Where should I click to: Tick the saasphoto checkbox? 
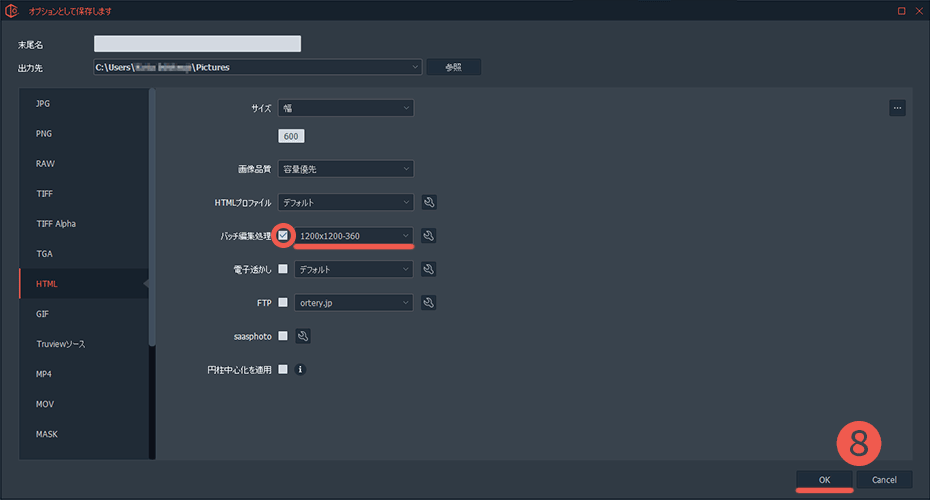pos(284,336)
